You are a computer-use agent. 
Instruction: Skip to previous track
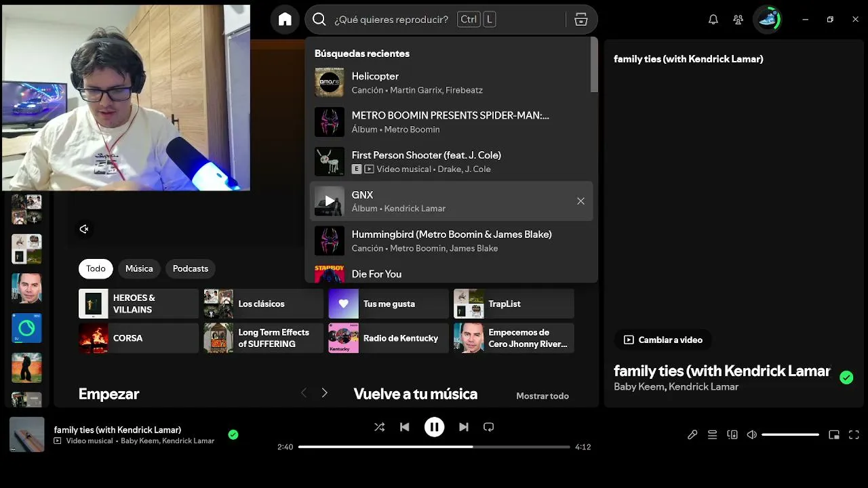[x=405, y=427]
